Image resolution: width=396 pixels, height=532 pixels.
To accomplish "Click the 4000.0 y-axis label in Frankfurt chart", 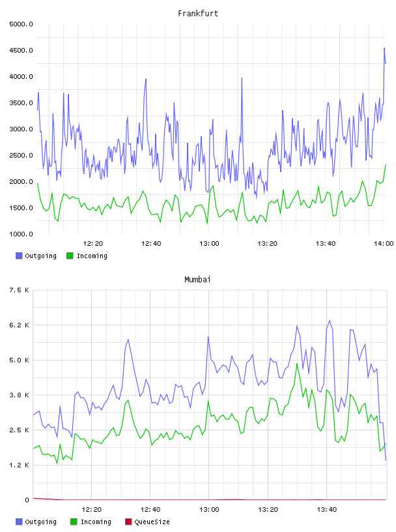I will point(21,77).
